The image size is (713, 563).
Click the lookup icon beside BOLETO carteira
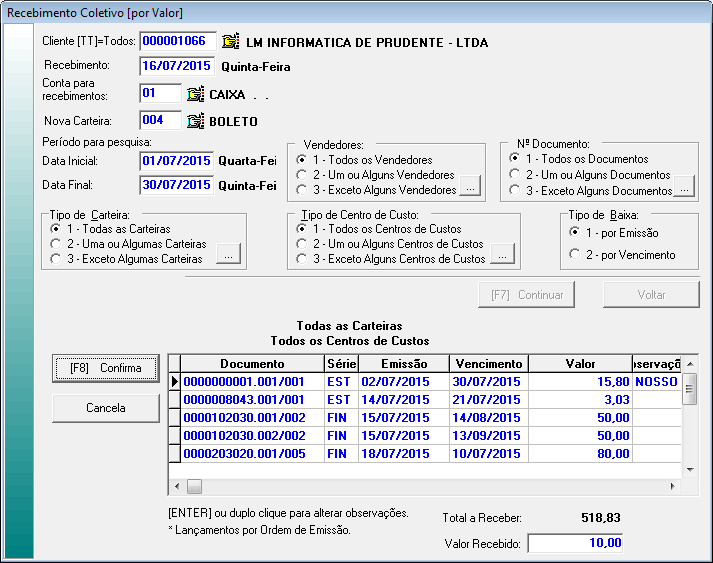[196, 121]
